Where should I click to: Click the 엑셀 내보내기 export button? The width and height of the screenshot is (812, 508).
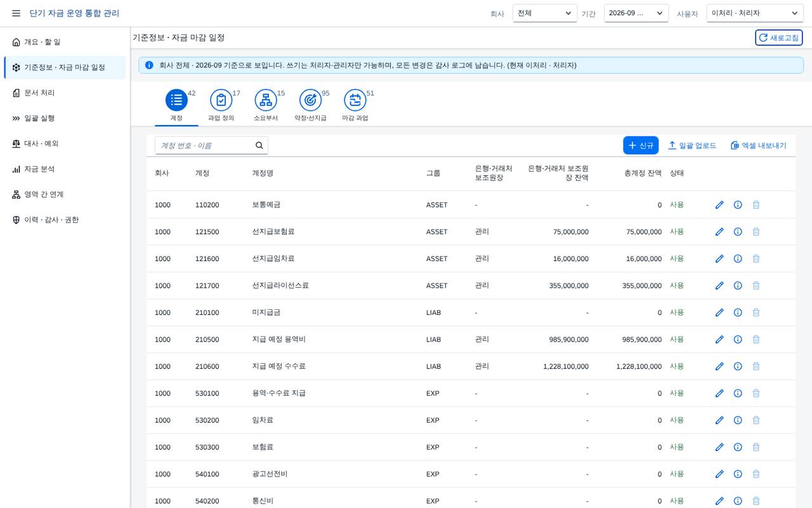[x=759, y=145]
